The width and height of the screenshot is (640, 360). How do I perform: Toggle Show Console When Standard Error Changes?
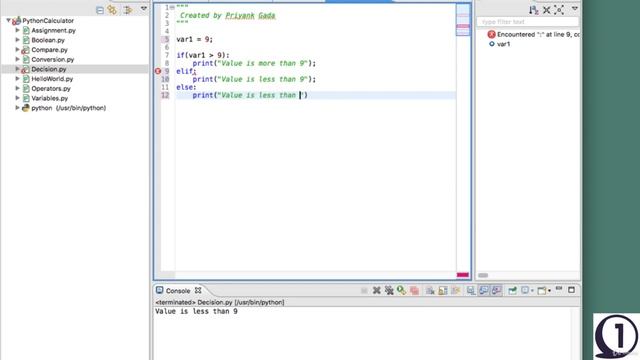(x=496, y=291)
